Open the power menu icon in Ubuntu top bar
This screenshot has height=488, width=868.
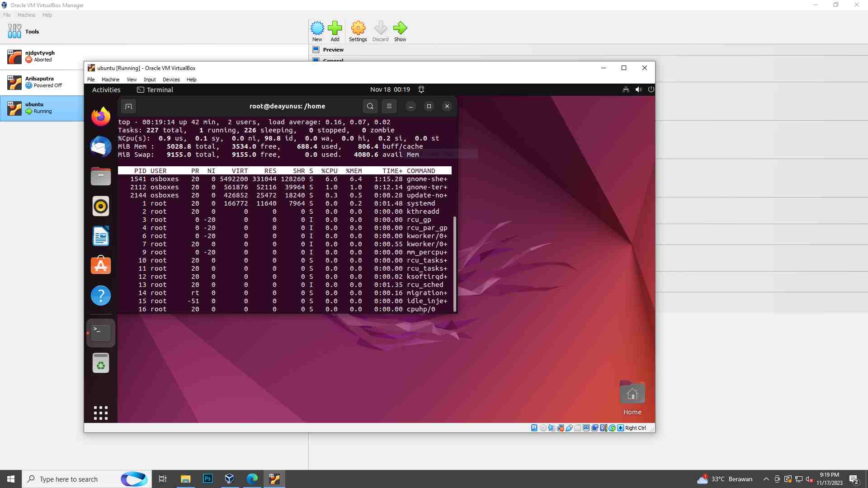point(651,89)
